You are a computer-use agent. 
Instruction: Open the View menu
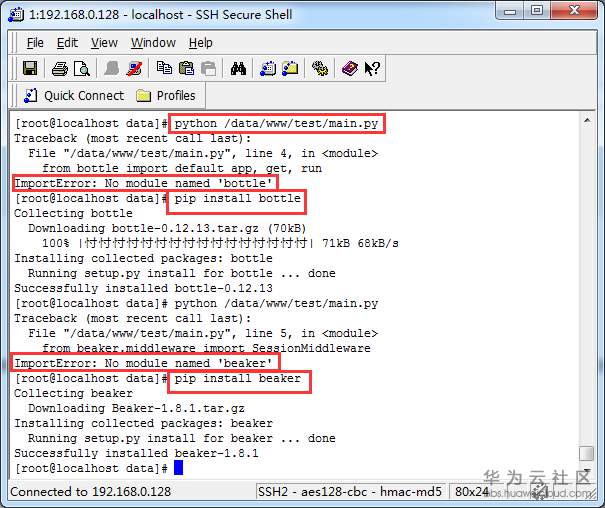(104, 42)
